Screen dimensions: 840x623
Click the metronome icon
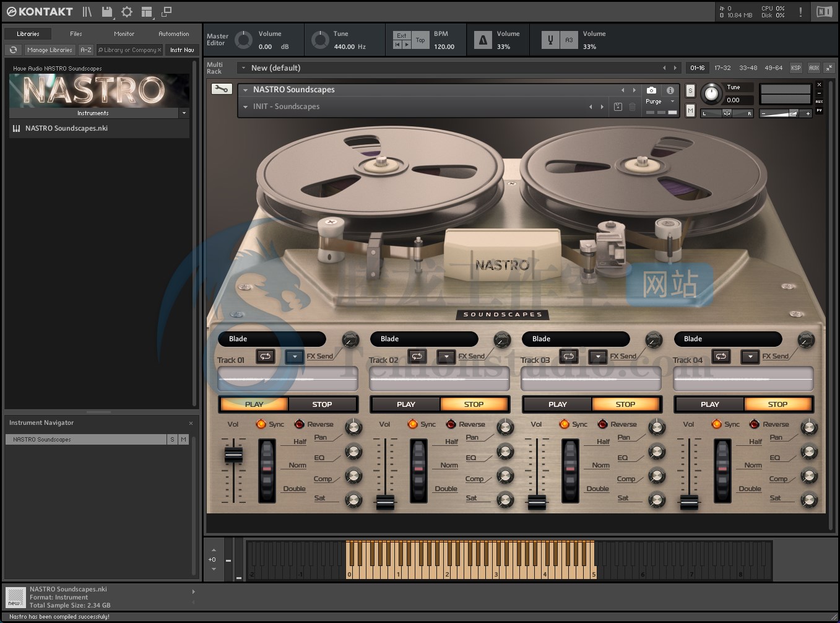(x=483, y=40)
